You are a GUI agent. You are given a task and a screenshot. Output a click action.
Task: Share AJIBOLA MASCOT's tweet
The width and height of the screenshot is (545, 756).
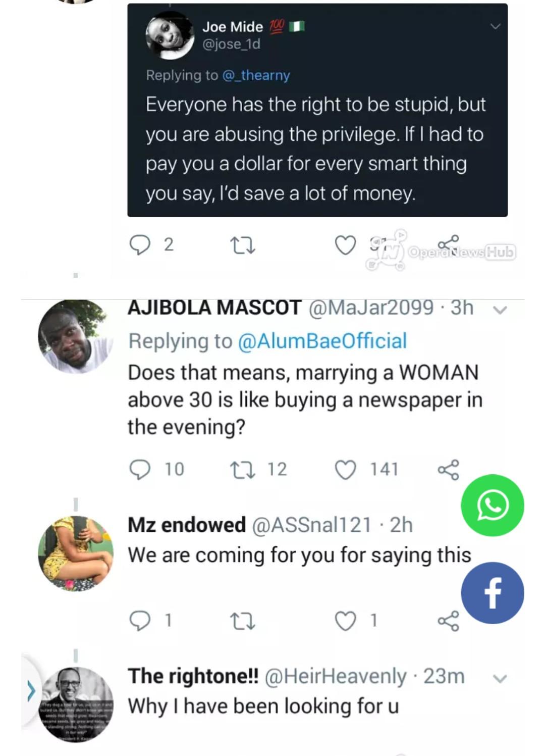tap(448, 470)
